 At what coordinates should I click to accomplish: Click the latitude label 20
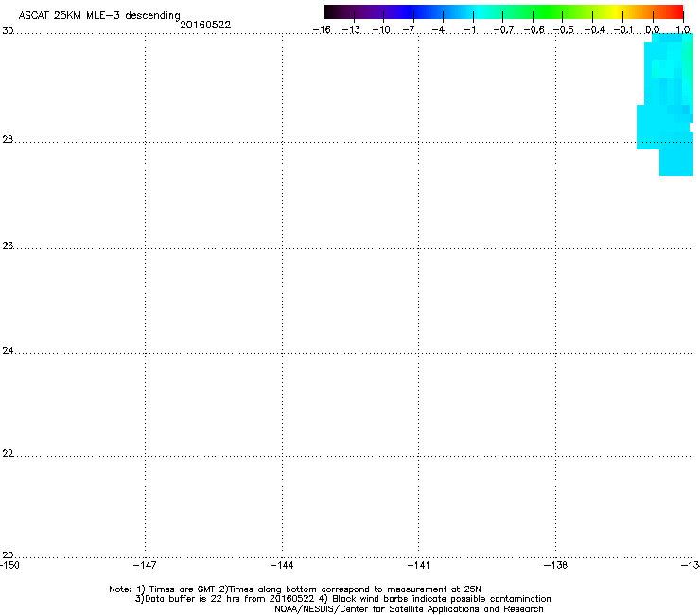[x=8, y=555]
